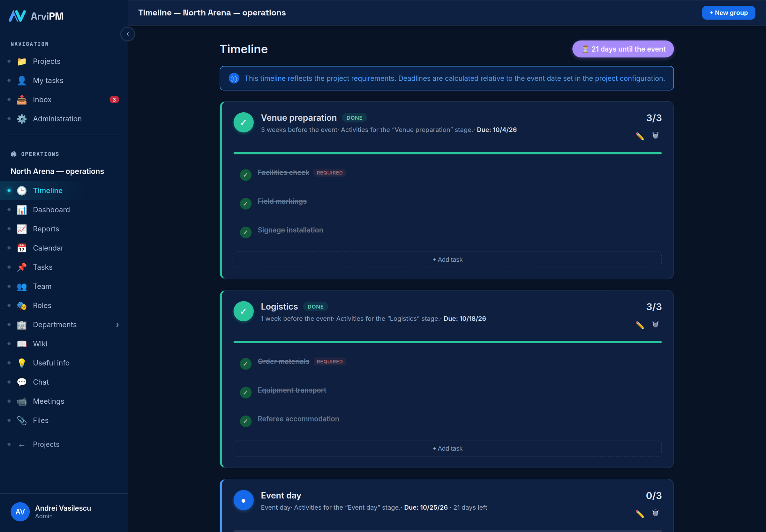Viewport: 766px width, 532px height.
Task: Expand the Departments submenu arrow
Action: click(x=117, y=325)
